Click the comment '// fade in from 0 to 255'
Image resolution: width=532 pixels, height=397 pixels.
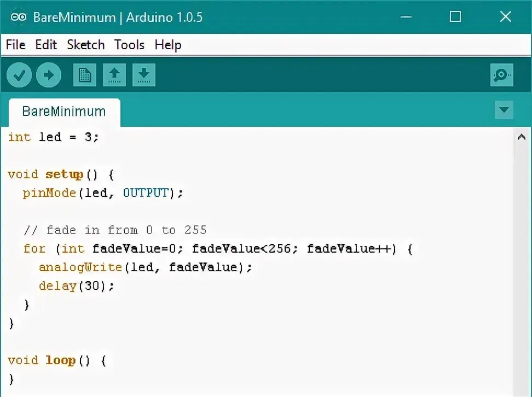coord(115,230)
